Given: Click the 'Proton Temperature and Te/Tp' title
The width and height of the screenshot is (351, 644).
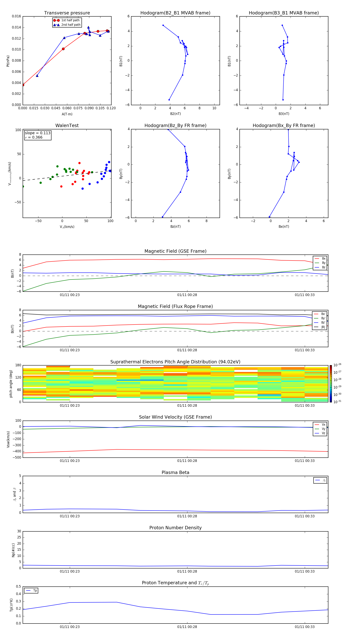Looking at the screenshot, I should [x=175, y=583].
